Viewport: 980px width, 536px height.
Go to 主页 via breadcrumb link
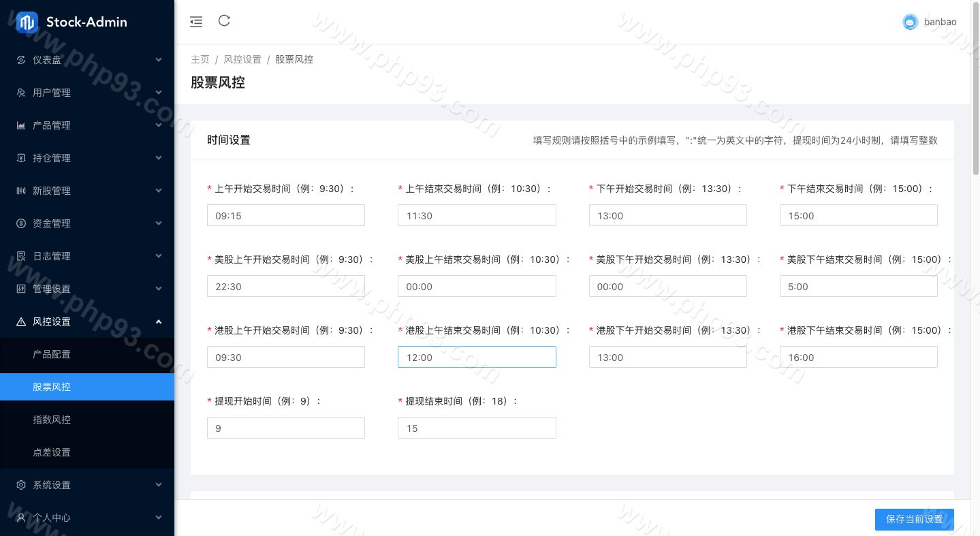point(200,59)
